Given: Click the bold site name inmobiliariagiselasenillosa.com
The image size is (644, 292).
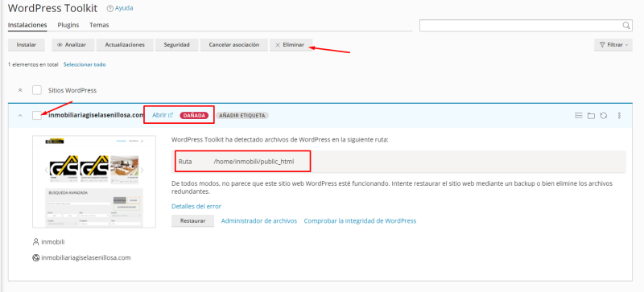Looking at the screenshot, I should pos(96,115).
